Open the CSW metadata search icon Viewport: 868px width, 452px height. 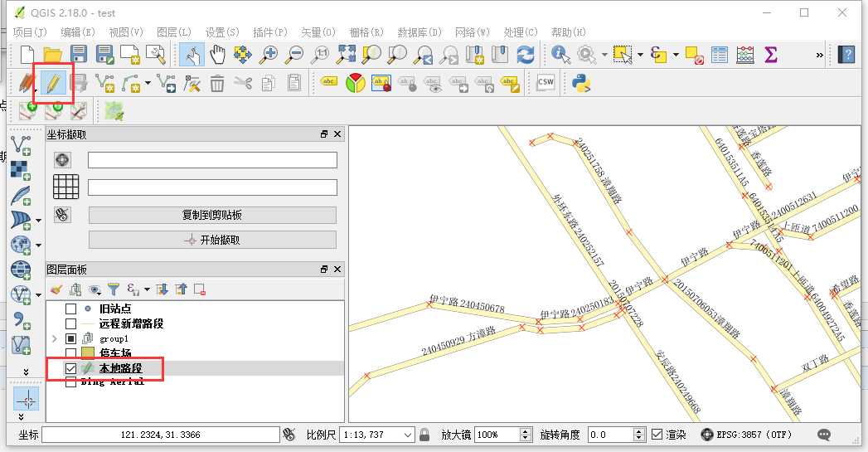coord(546,83)
